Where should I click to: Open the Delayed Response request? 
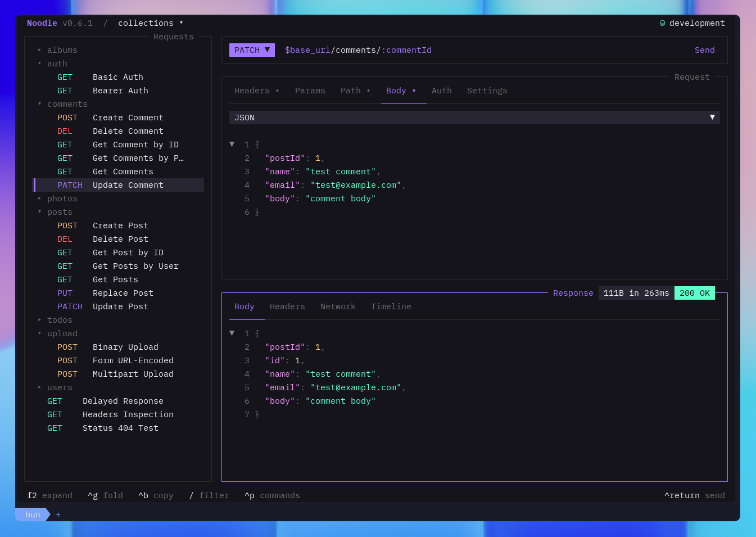pos(119,401)
